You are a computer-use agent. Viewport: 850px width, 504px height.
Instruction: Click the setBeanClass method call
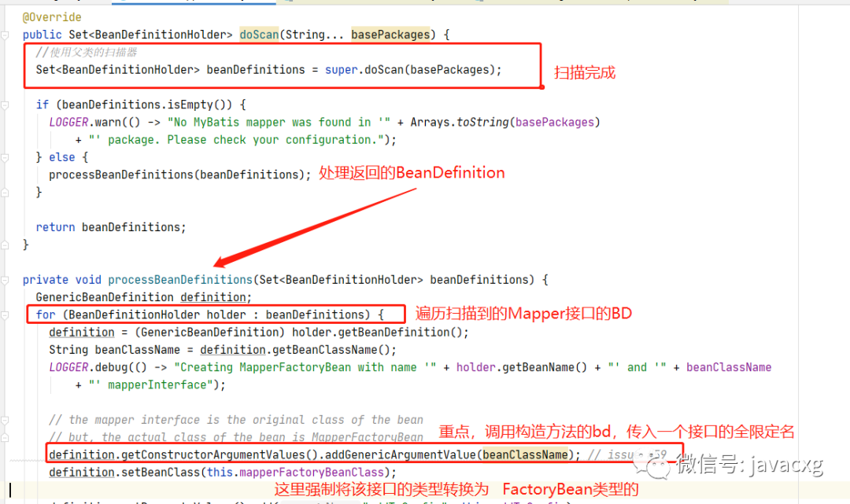161,472
